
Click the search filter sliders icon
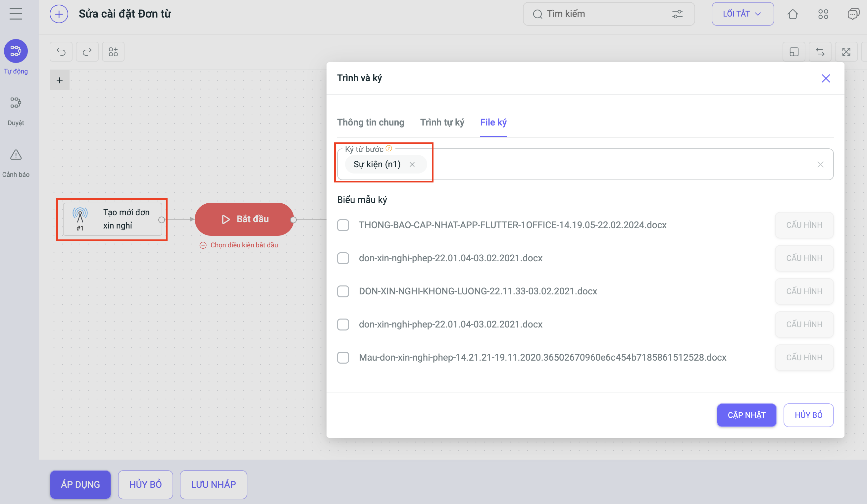coord(677,14)
